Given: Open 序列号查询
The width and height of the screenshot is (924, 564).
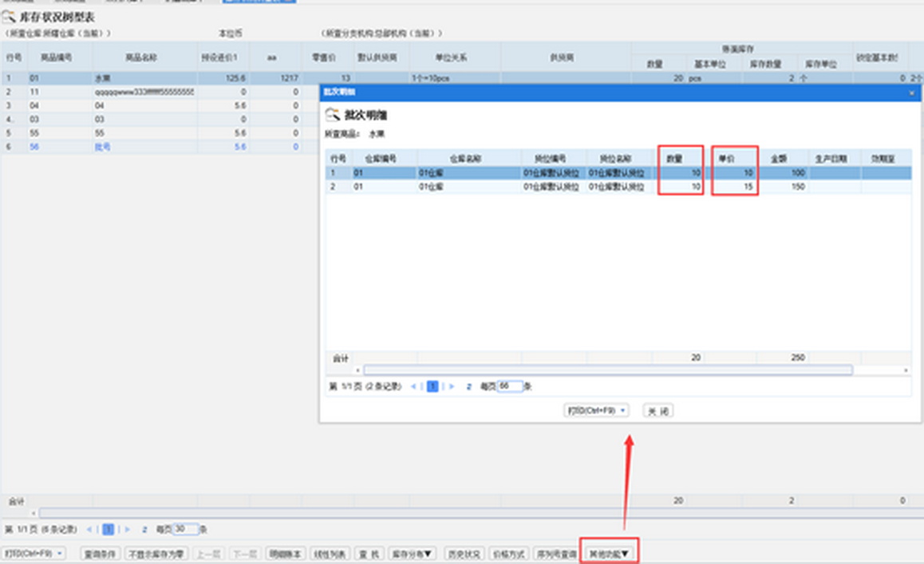Looking at the screenshot, I should [556, 553].
